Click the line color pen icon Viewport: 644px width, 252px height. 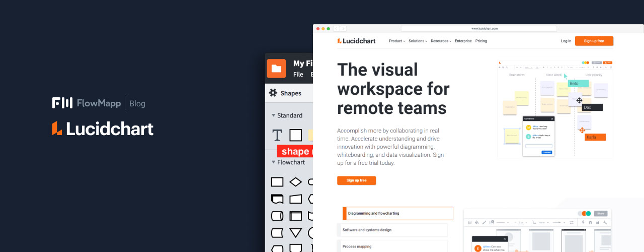pos(485,222)
